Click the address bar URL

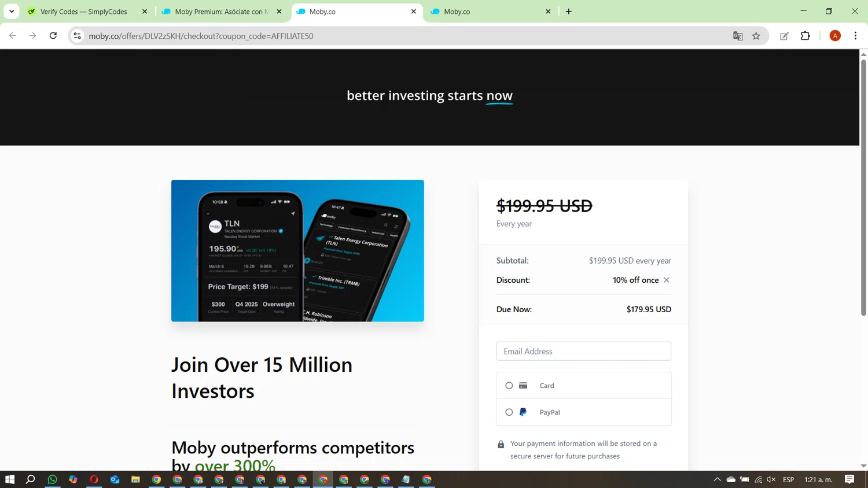201,36
